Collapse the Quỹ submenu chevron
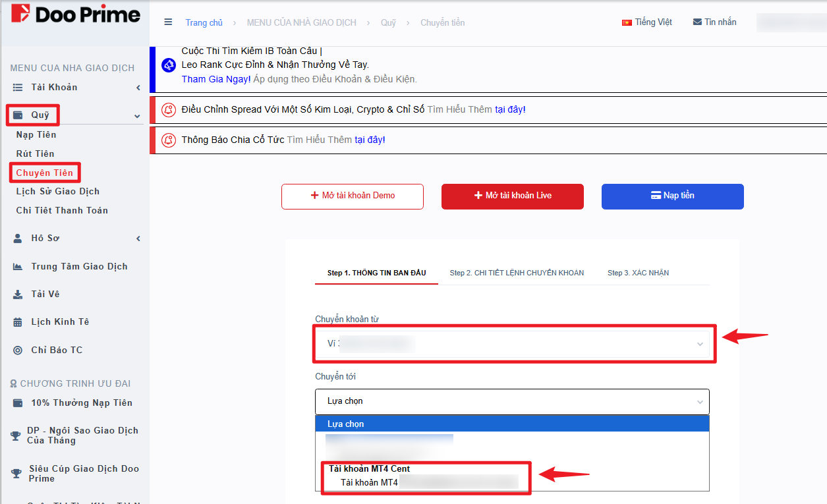 pos(137,116)
